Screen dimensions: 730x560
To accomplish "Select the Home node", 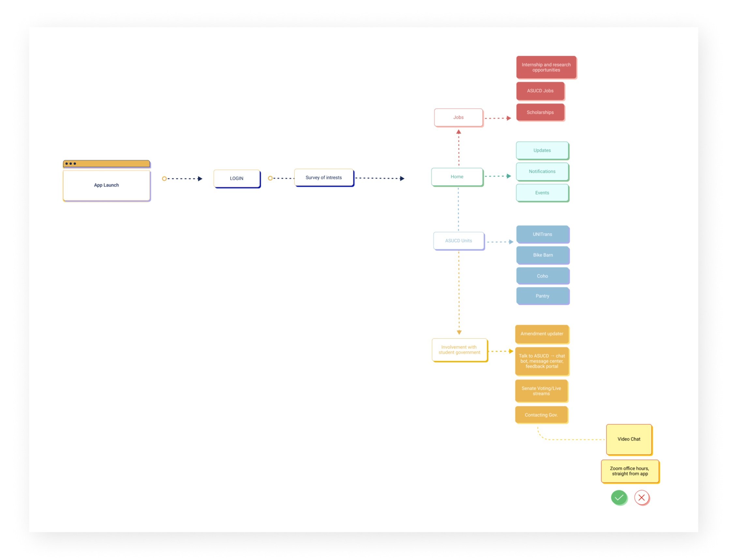I will [457, 177].
